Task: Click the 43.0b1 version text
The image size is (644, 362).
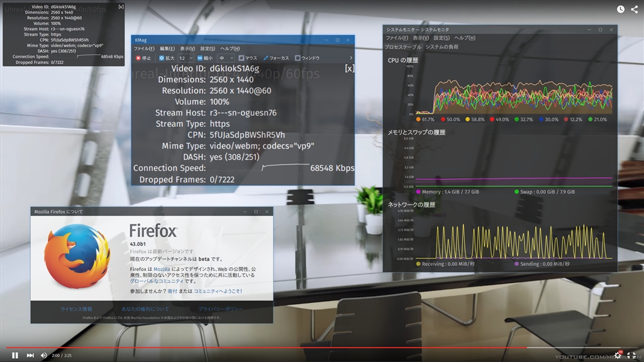Action: pos(138,244)
